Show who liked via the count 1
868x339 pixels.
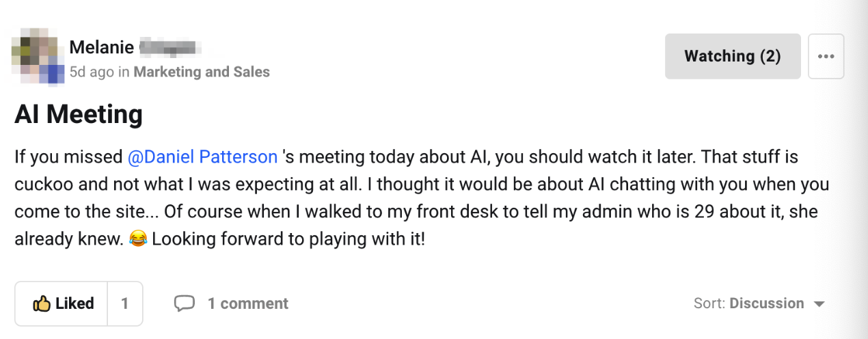124,303
